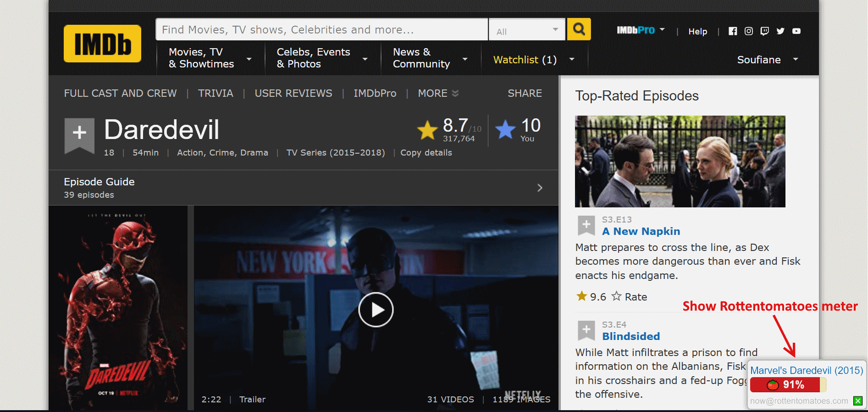868x412 pixels.
Task: Click the 18 certificate rating text
Action: (109, 153)
